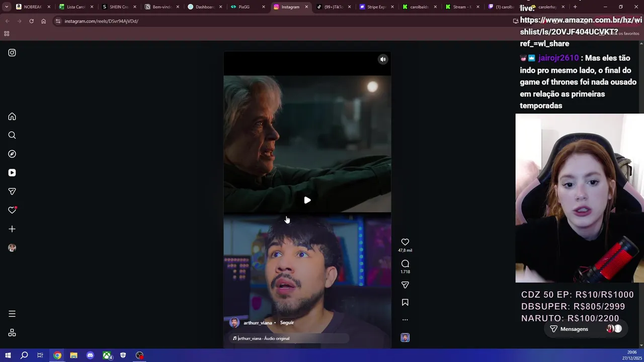The width and height of the screenshot is (644, 362).
Task: Open Windows taskbar search
Action: tap(24, 355)
